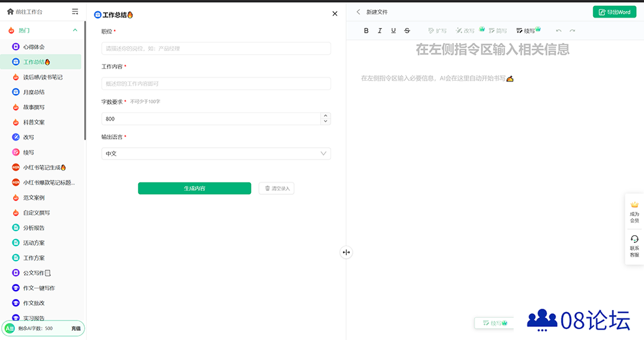The image size is (644, 340).
Task: Click the 清空录入 button
Action: [x=276, y=188]
